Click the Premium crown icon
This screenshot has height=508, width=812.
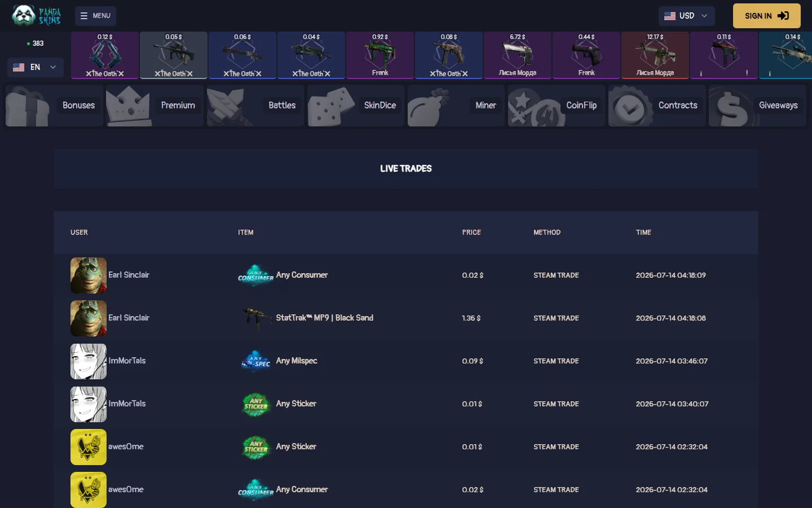click(x=128, y=107)
